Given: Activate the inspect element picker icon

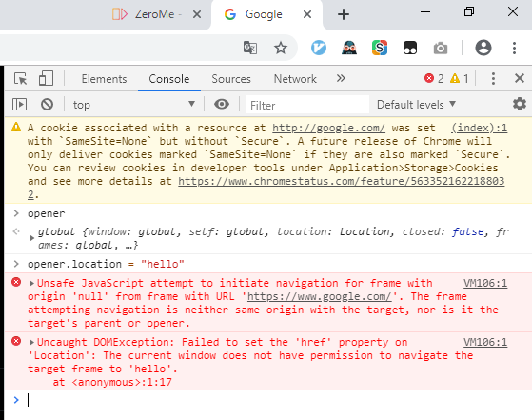Looking at the screenshot, I should tap(21, 79).
